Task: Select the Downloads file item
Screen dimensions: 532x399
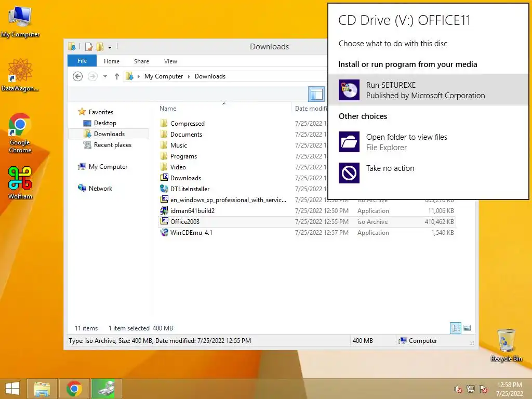Action: pos(185,178)
